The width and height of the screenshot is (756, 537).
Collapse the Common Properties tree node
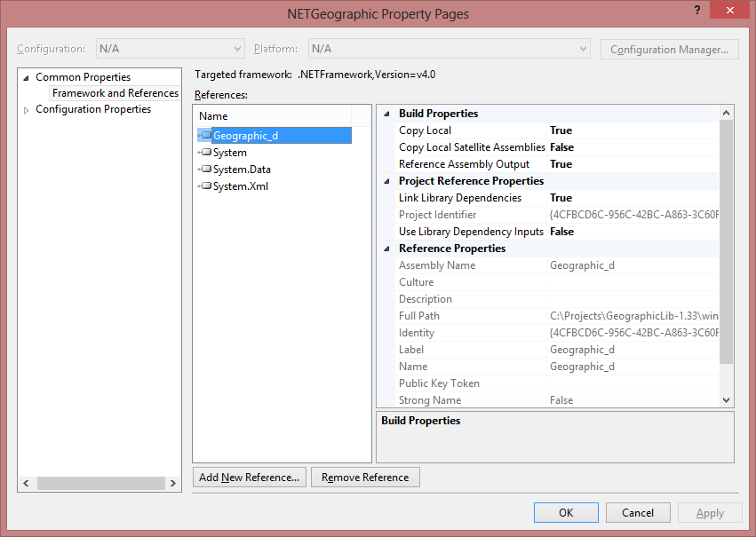pyautogui.click(x=27, y=77)
